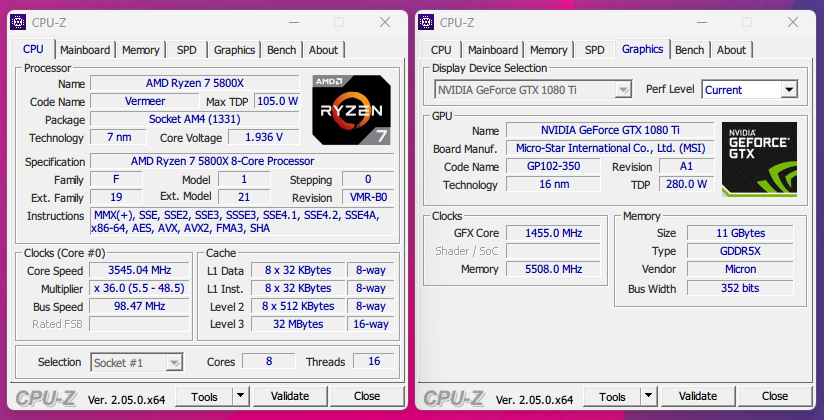Select SPD tab in right window

pos(594,50)
